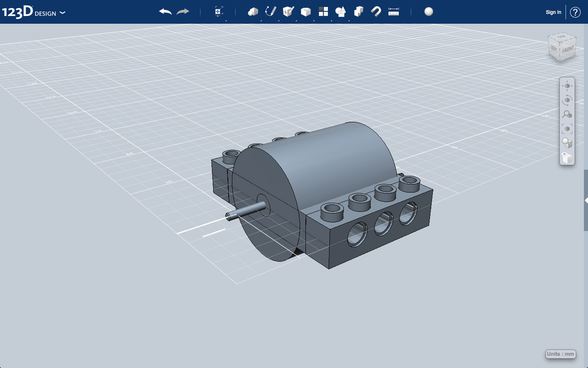Enable Orbit mode in the navigation bar

567,100
